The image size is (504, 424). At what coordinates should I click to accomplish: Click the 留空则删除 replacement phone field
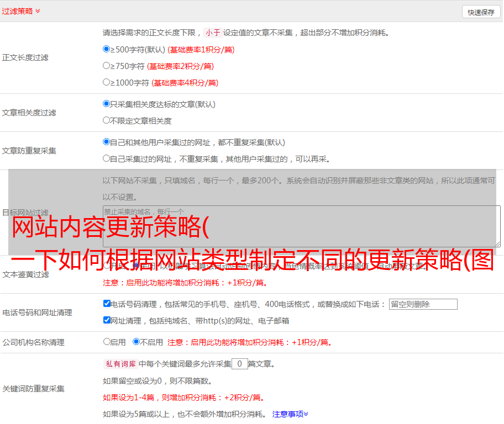pos(423,304)
